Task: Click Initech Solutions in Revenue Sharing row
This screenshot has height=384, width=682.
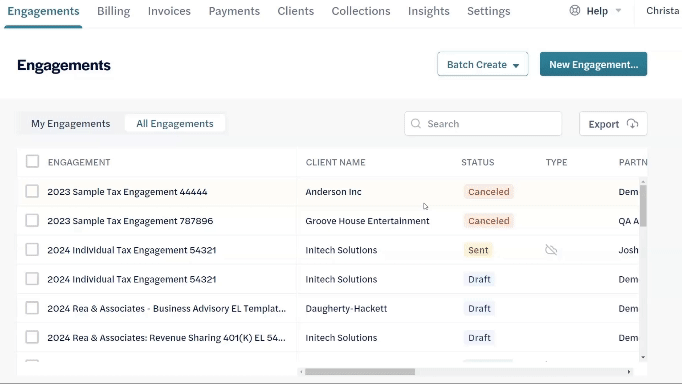Action: coord(341,338)
